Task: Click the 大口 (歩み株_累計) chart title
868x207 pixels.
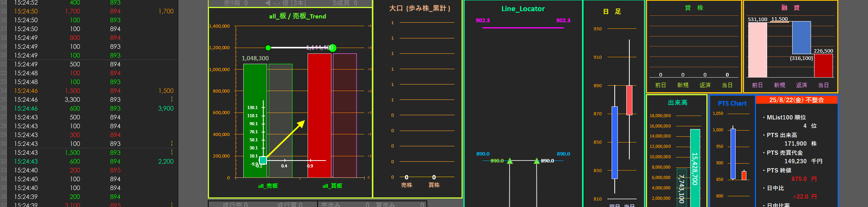Action: coord(420,8)
